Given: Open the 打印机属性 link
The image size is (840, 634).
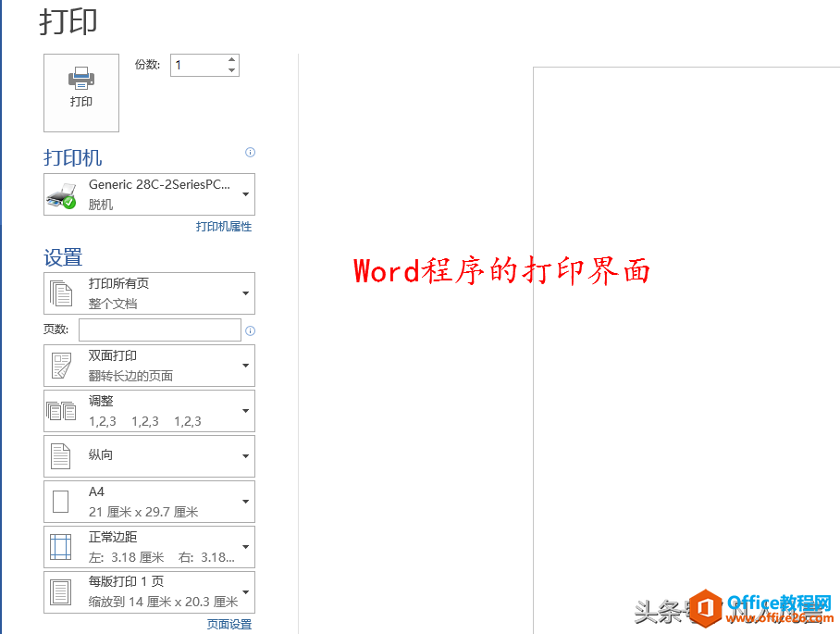Looking at the screenshot, I should (x=224, y=227).
